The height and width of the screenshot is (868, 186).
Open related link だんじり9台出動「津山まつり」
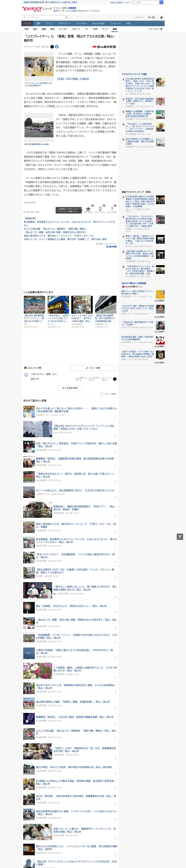(55, 229)
